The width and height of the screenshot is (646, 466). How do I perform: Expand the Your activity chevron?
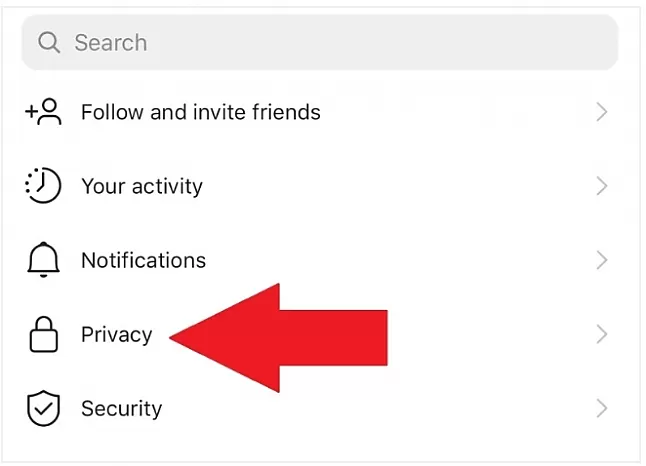[x=602, y=186]
